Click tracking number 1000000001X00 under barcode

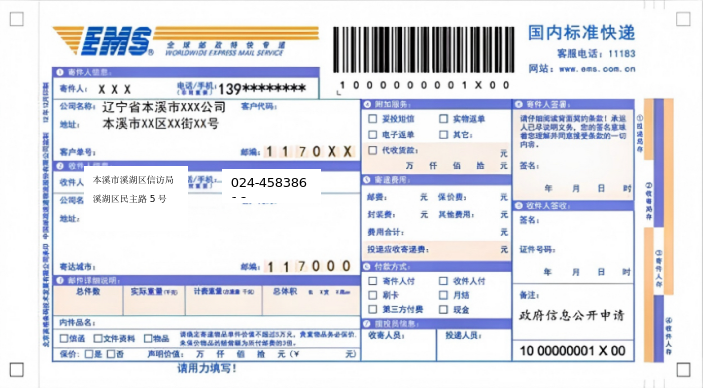[x=425, y=85]
